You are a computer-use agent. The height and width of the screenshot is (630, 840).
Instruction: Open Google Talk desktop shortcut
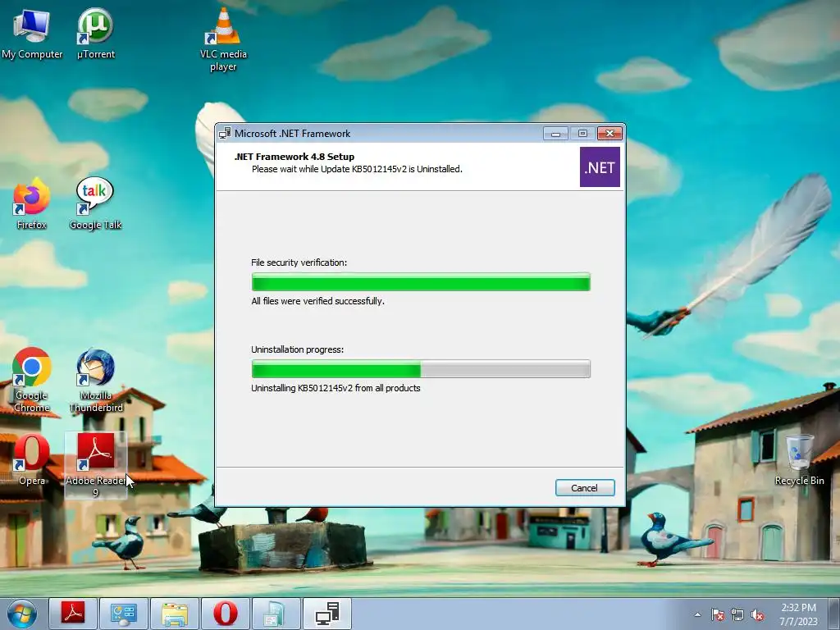(x=95, y=203)
